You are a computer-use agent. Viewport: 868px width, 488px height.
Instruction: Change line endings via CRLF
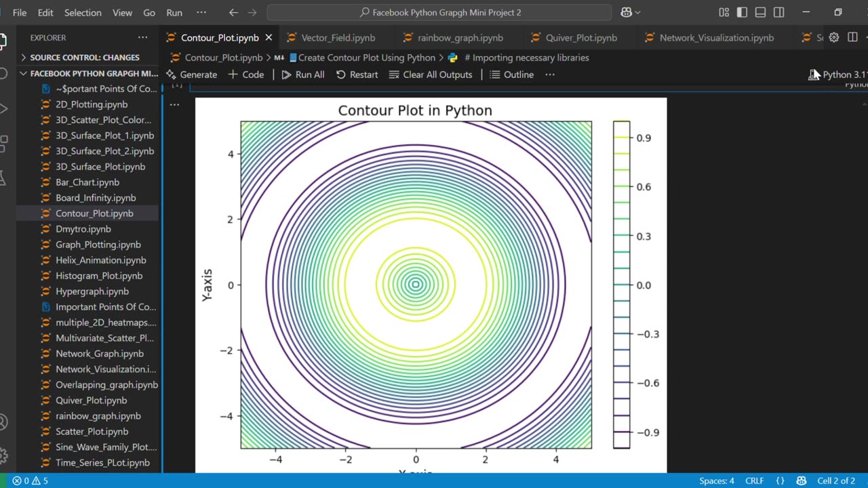pyautogui.click(x=755, y=481)
